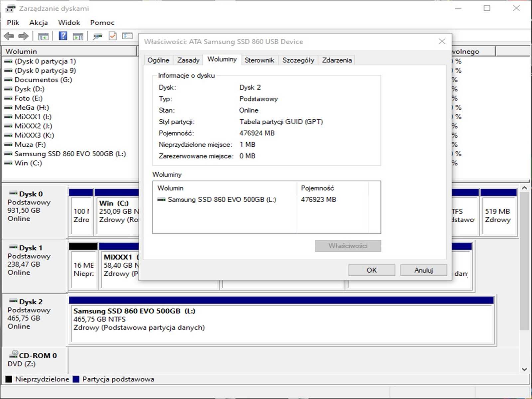Open the Plik menu
532x399 pixels.
[13, 23]
